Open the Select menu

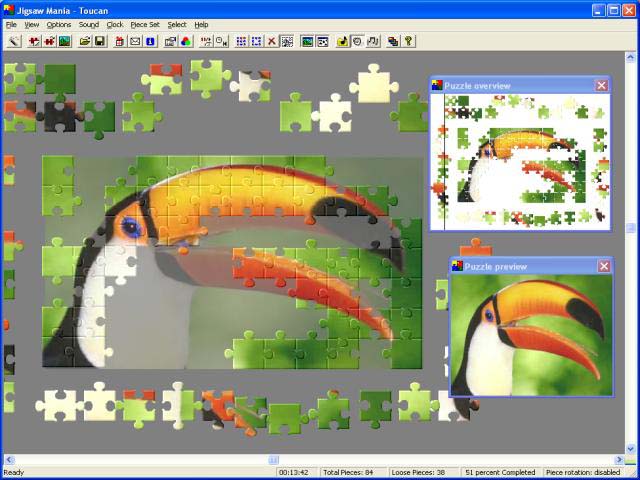pyautogui.click(x=177, y=24)
